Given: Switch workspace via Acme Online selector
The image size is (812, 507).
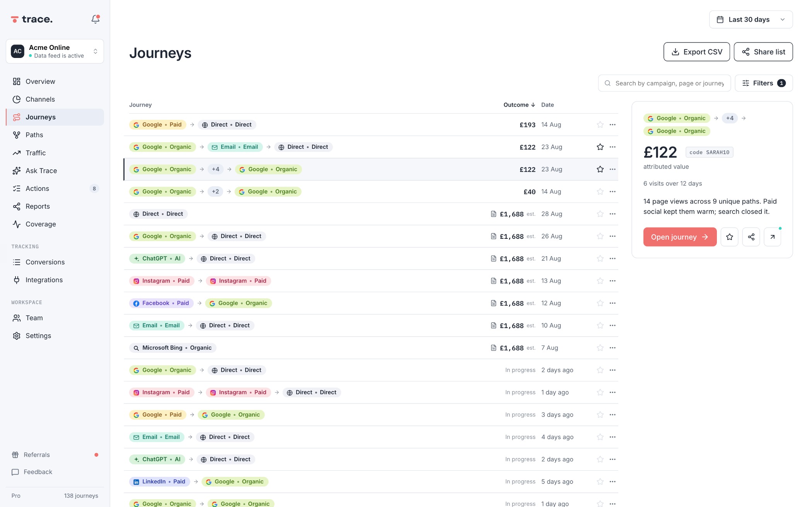Looking at the screenshot, I should coord(55,51).
